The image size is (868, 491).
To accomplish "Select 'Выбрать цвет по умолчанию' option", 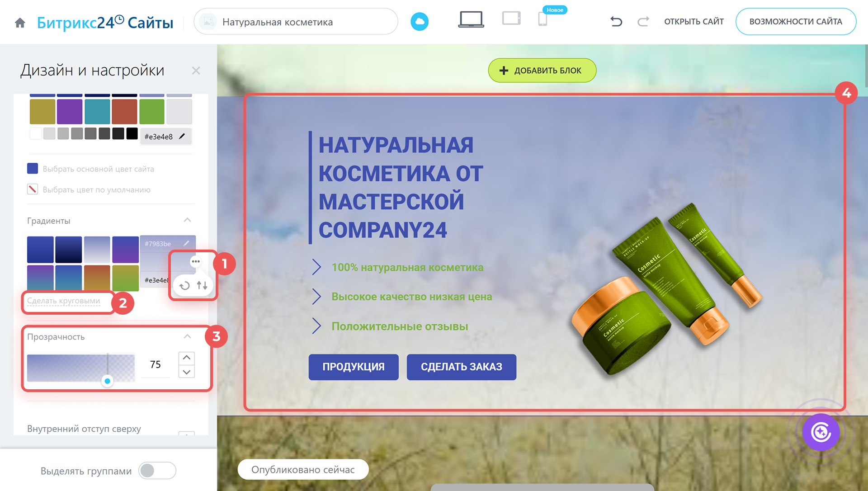I will point(96,190).
